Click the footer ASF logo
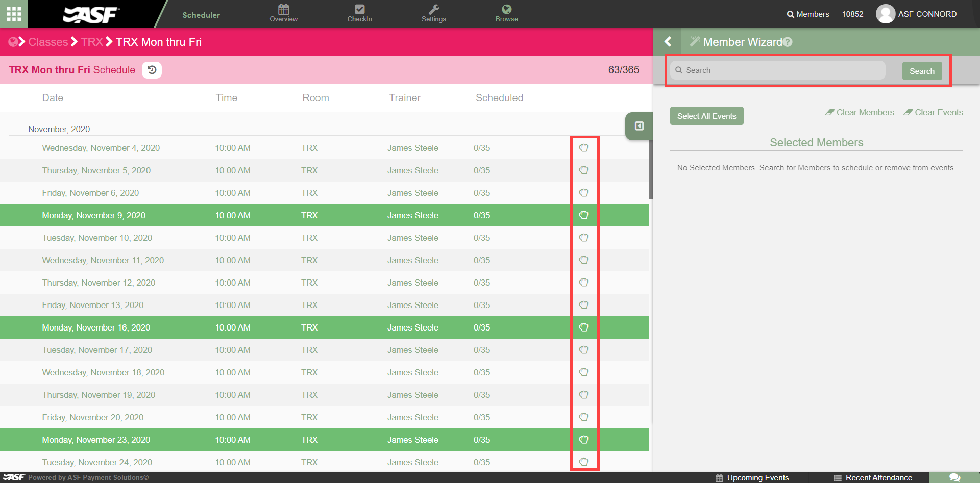The width and height of the screenshot is (980, 483). pyautogui.click(x=14, y=477)
